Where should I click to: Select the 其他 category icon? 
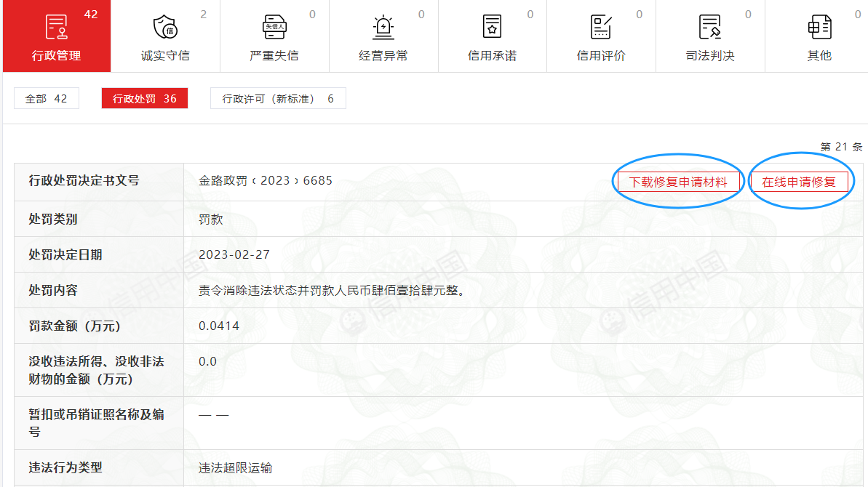coord(819,27)
